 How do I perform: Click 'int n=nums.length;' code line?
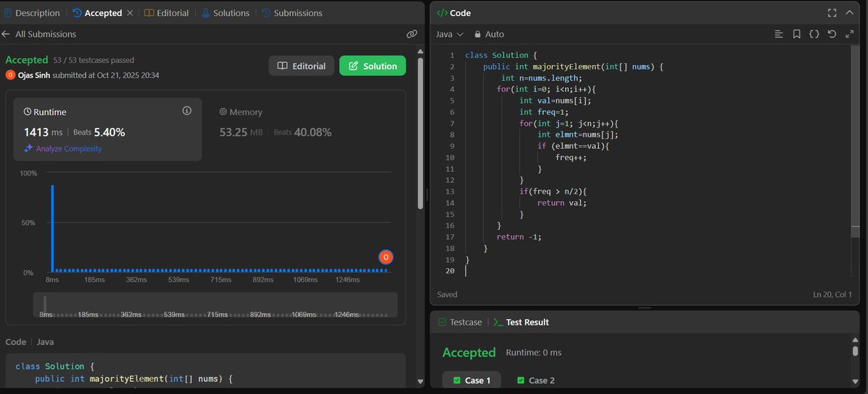(x=542, y=77)
